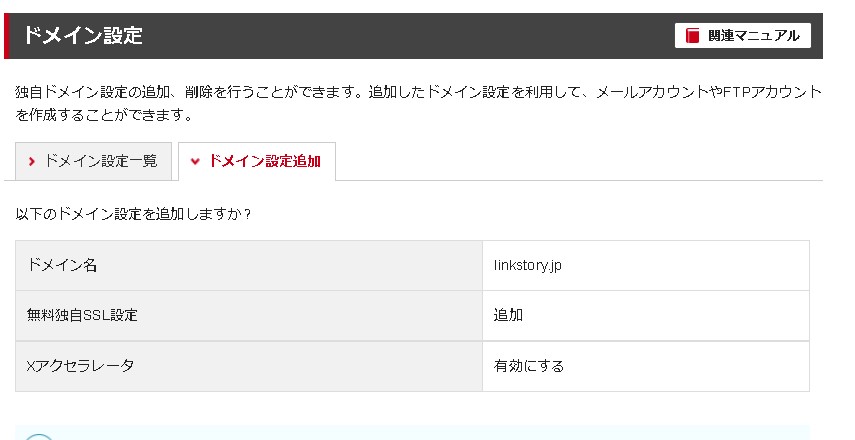Image resolution: width=855 pixels, height=440 pixels.
Task: Click the red accent bar beside header
Action: [x=6, y=37]
